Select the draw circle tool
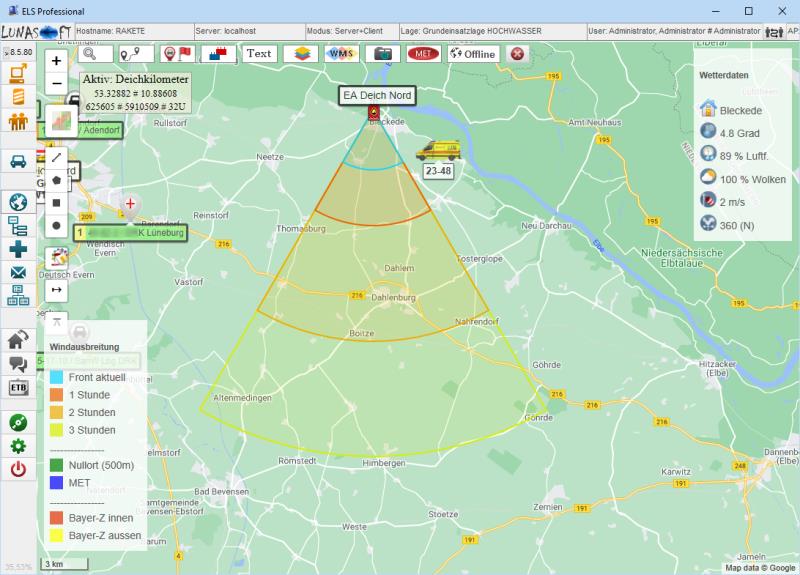 tap(56, 226)
